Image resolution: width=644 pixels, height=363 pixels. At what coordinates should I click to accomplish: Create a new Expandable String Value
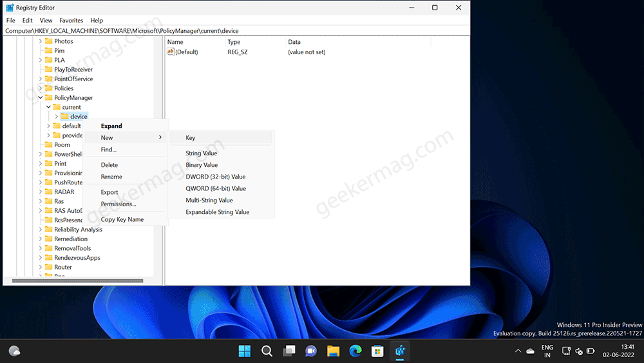222,212
